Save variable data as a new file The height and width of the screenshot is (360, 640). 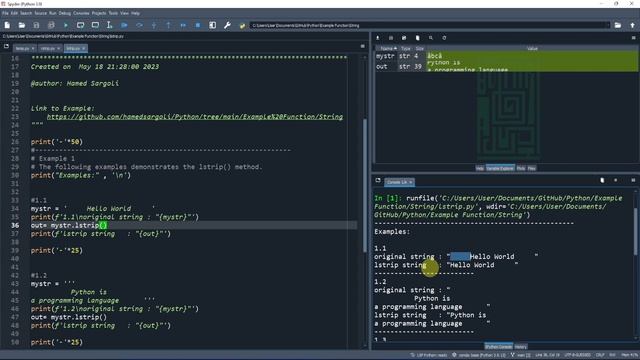[404, 38]
